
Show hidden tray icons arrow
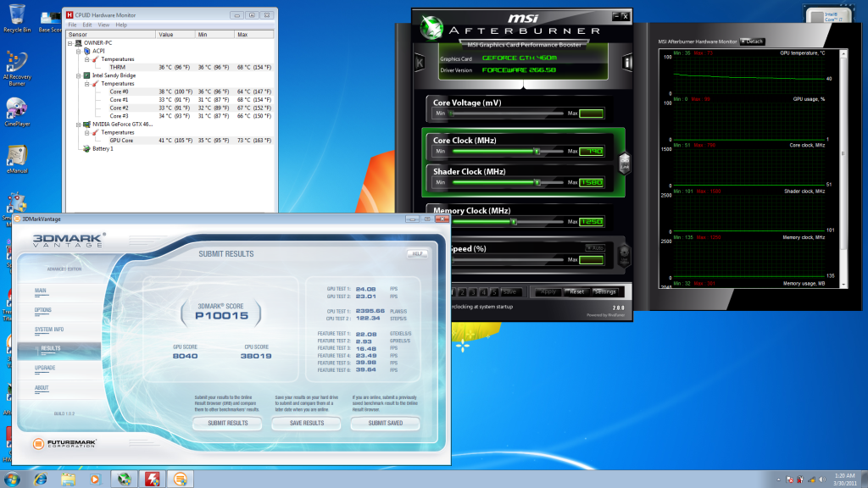779,480
